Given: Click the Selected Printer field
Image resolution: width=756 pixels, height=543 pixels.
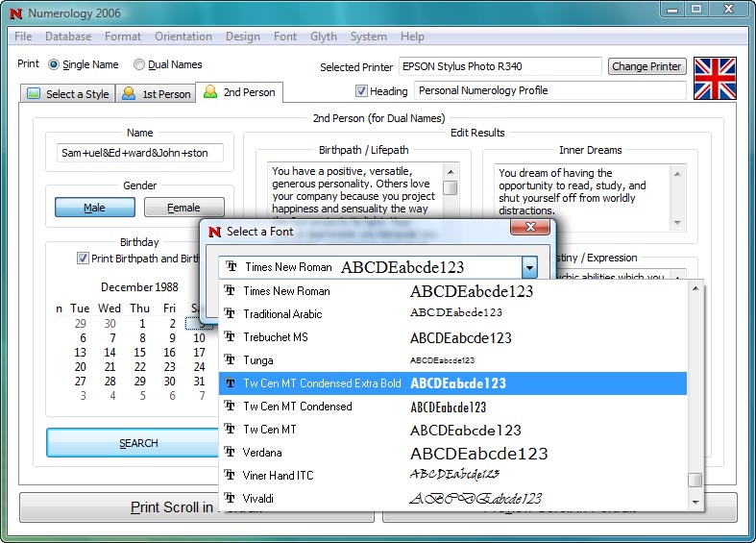Looking at the screenshot, I should 500,66.
